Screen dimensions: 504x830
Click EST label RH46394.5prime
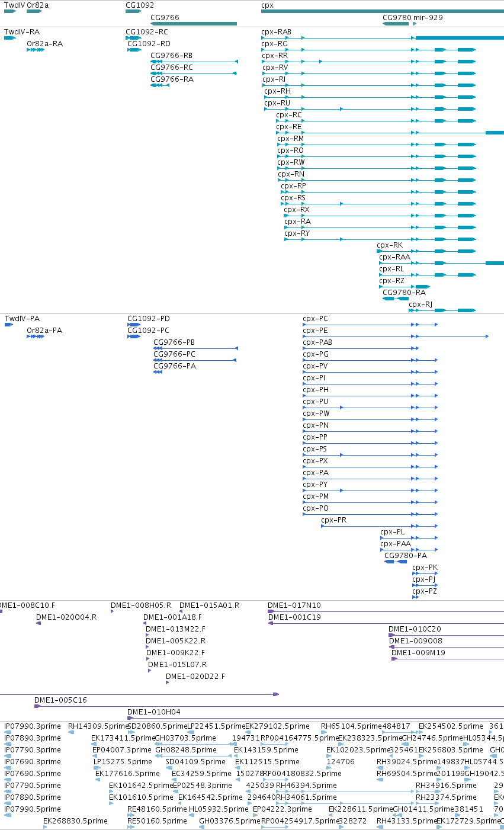(x=307, y=786)
